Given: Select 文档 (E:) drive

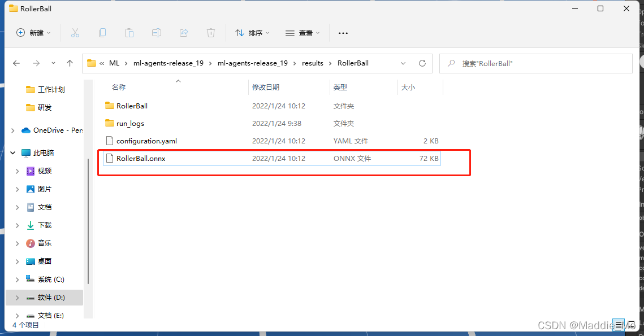Looking at the screenshot, I should tap(45, 315).
